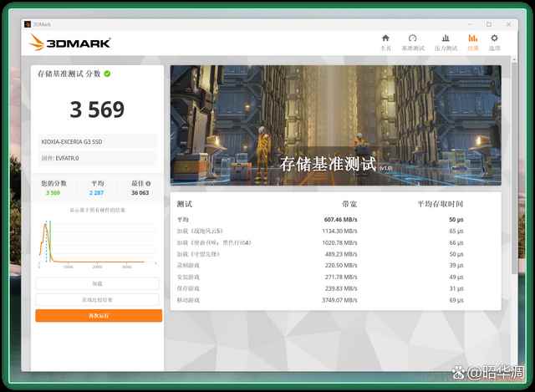Click the 在线比较结果 compare online button
Image resolution: width=535 pixels, height=392 pixels.
click(98, 299)
